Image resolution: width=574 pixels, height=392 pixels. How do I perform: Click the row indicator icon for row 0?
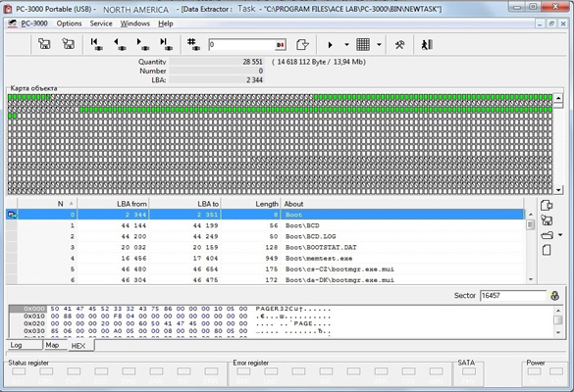(12, 215)
